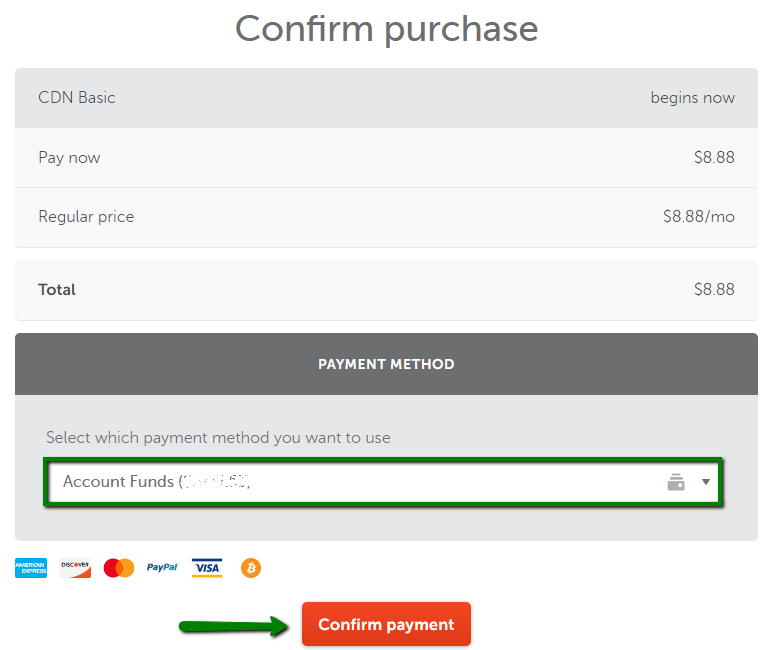This screenshot has height=650, width=779.
Task: Click the green arrow pointing to Confirm
Action: click(234, 626)
